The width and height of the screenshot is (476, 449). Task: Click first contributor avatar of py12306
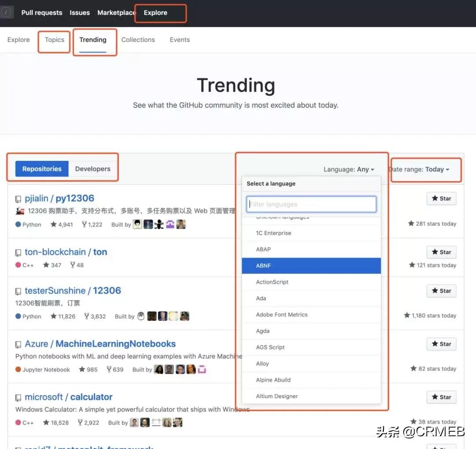138,224
